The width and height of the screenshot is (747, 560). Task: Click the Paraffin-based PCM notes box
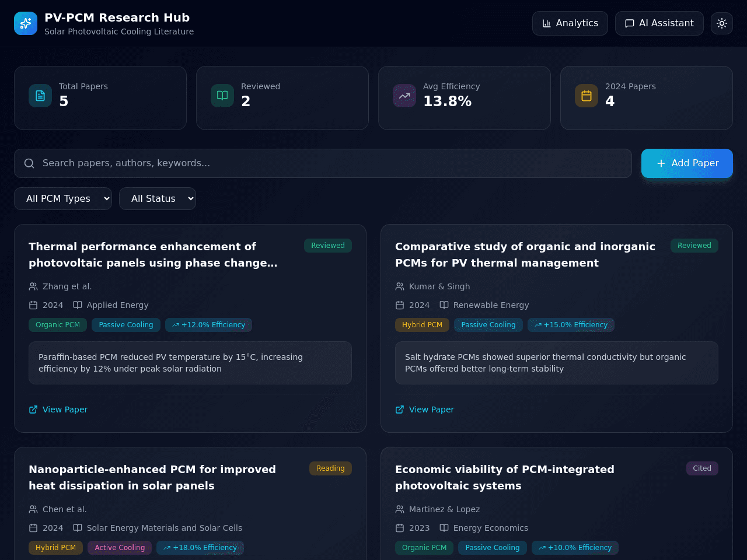pos(190,363)
